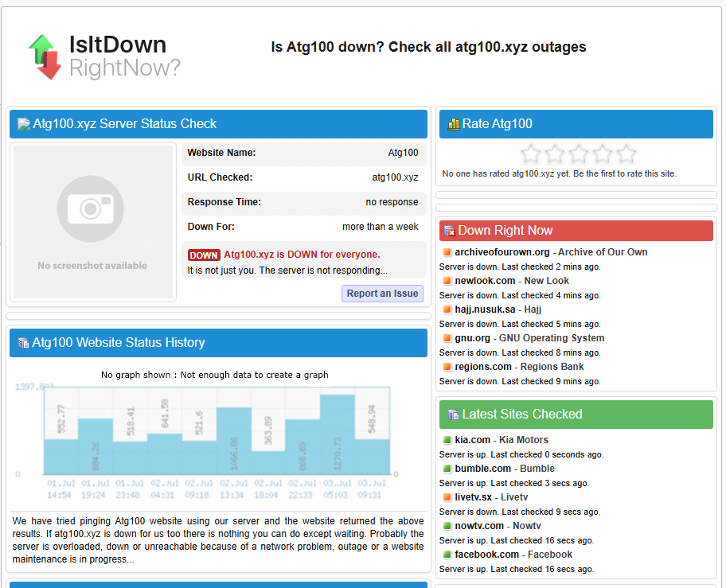Open the gnu.org link
The height and width of the screenshot is (588, 726).
coord(472,338)
